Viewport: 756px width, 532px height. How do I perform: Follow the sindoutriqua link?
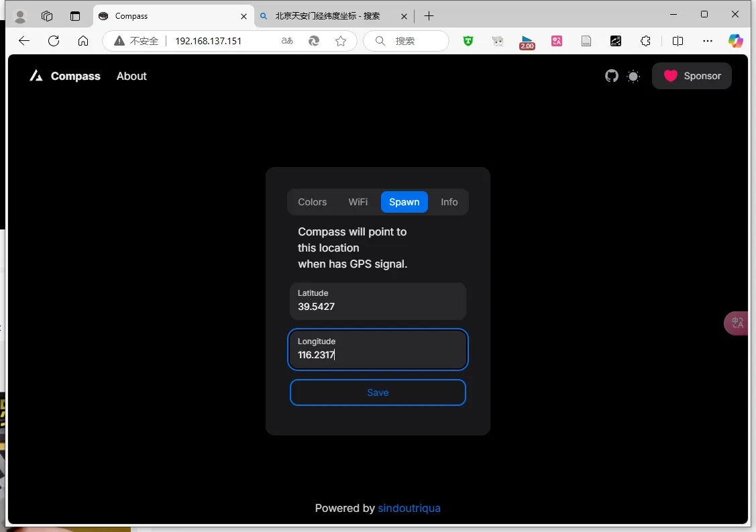click(409, 508)
